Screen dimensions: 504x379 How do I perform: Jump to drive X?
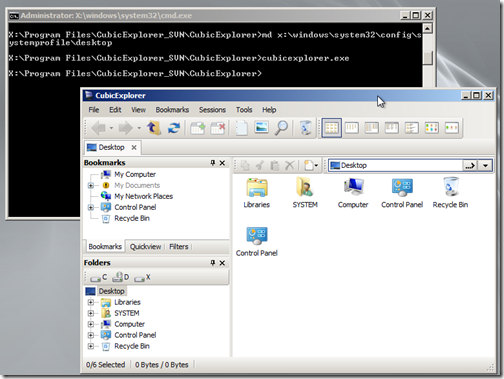142,277
